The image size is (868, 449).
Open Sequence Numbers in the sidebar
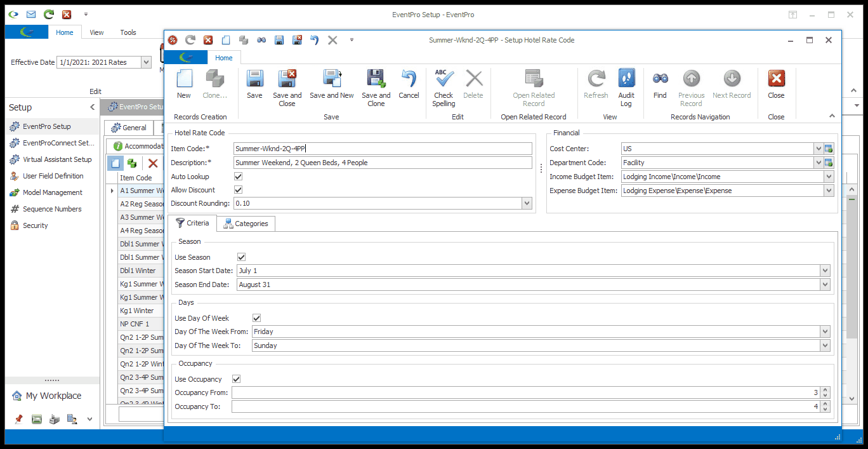pos(52,209)
